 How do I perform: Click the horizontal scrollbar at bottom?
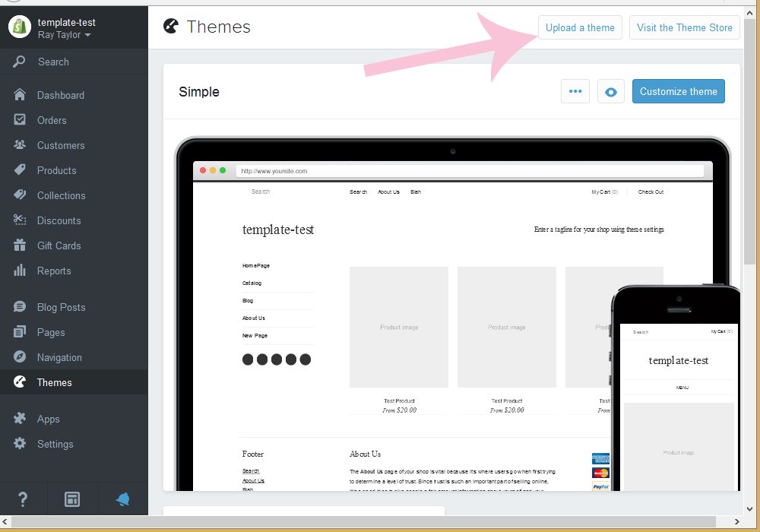363,522
